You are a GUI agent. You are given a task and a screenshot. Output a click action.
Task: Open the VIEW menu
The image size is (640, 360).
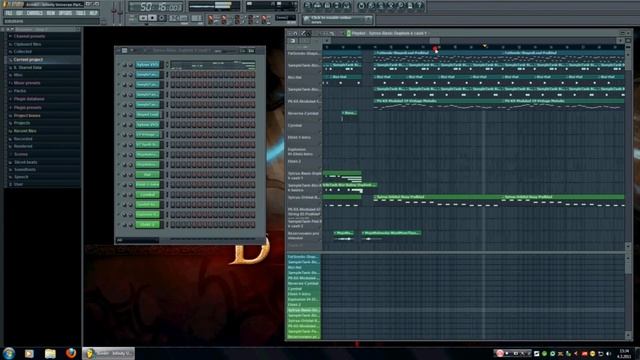click(51, 13)
